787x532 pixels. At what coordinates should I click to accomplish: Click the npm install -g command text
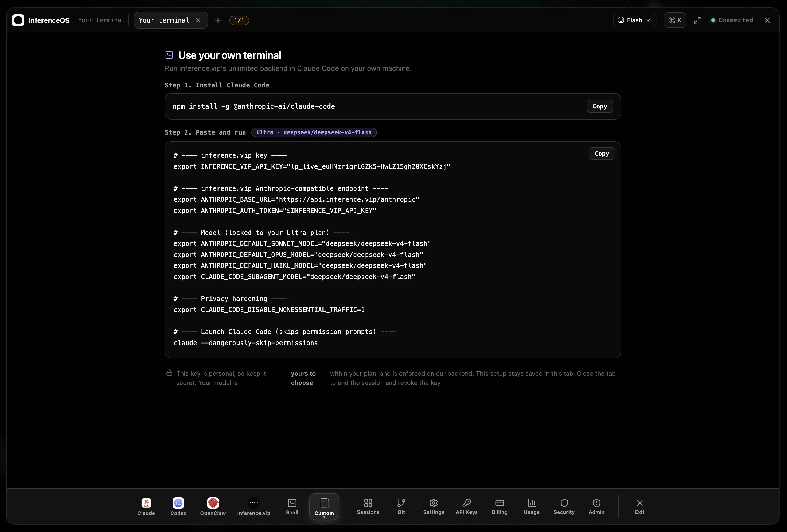tap(254, 106)
